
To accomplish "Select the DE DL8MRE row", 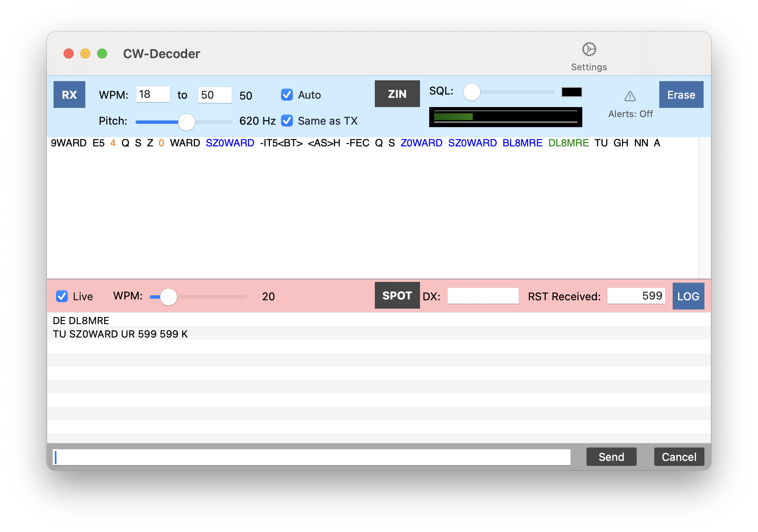I will 379,320.
